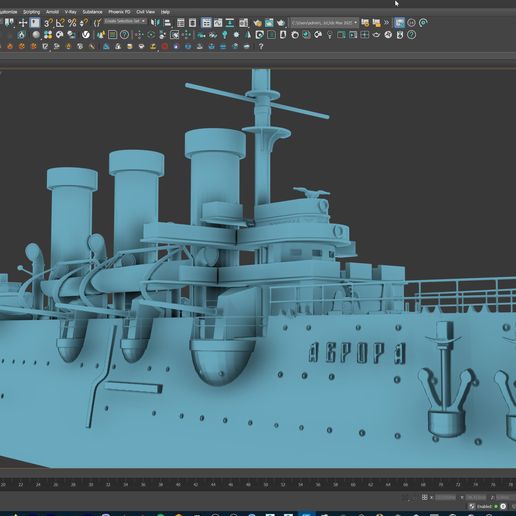Screen dimensions: 516x516
Task: Toggle Percent Snap
Action: pyautogui.click(x=72, y=23)
